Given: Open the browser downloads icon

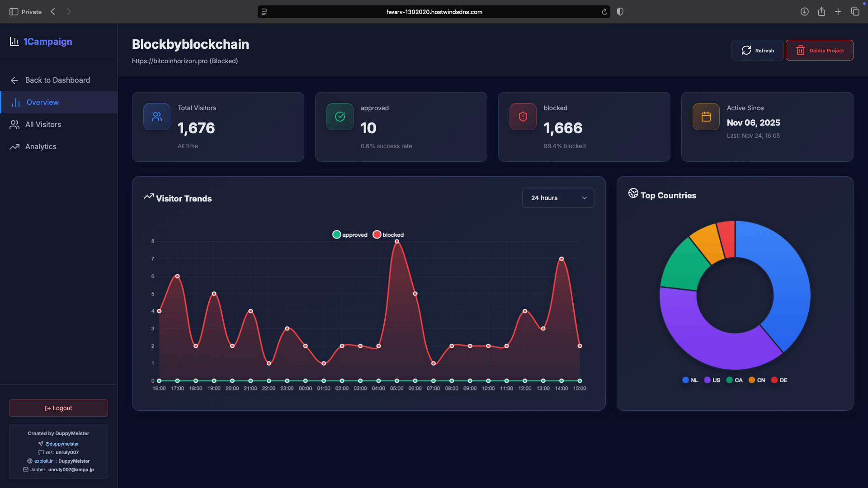Looking at the screenshot, I should pos(804,12).
